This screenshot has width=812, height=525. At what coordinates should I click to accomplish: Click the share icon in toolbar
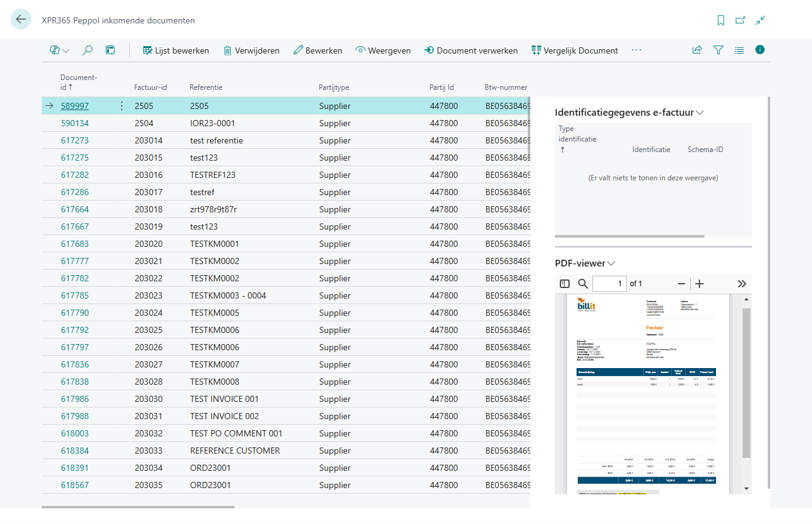(697, 50)
